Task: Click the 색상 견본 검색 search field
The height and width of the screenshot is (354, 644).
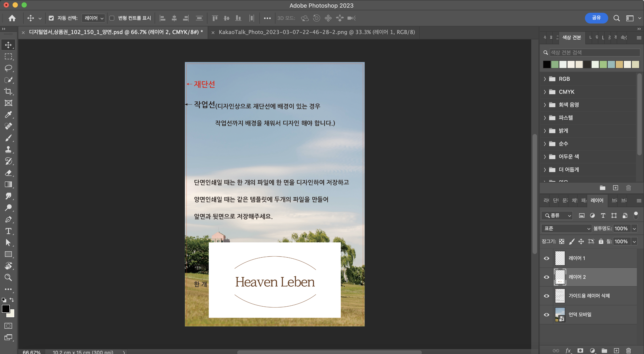Action: [594, 53]
